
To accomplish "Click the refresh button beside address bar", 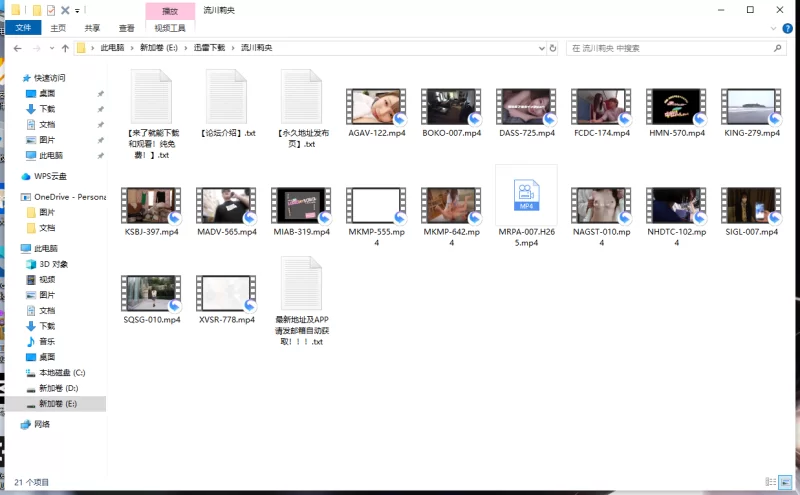I will [x=555, y=48].
